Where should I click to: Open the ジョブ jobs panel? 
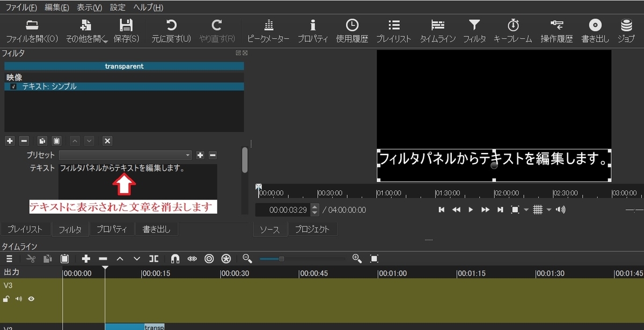click(626, 31)
